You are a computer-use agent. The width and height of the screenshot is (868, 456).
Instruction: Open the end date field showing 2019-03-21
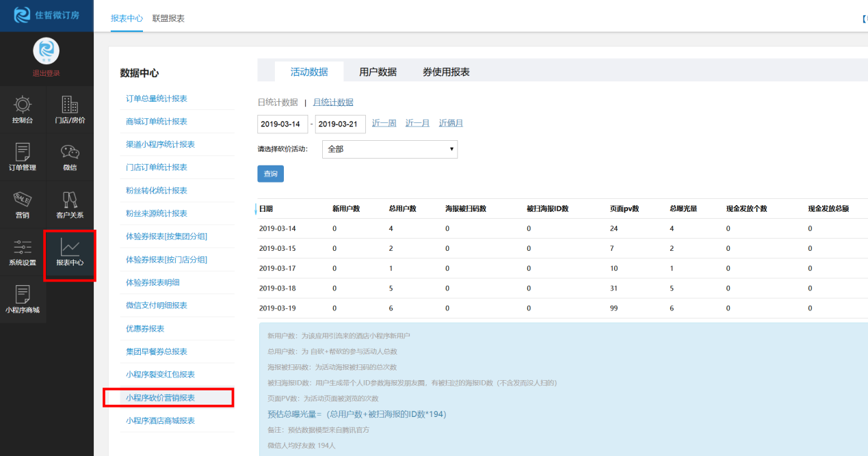tap(340, 124)
